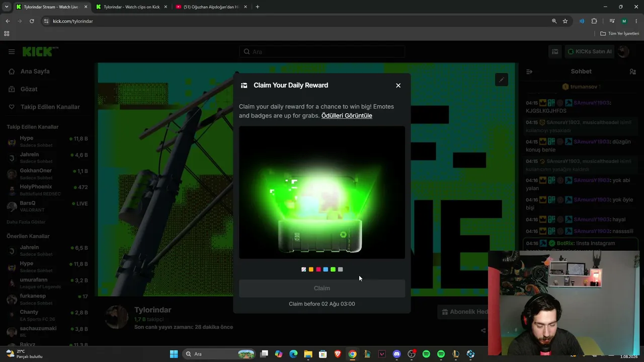Screen dimensions: 644x362
Task: Open Chanty recommended channel
Action: pos(47,315)
